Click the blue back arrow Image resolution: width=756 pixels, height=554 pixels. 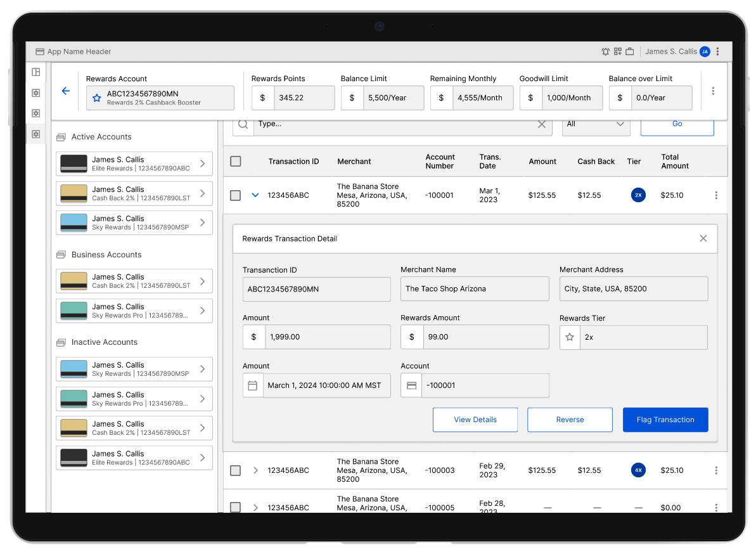[x=66, y=91]
